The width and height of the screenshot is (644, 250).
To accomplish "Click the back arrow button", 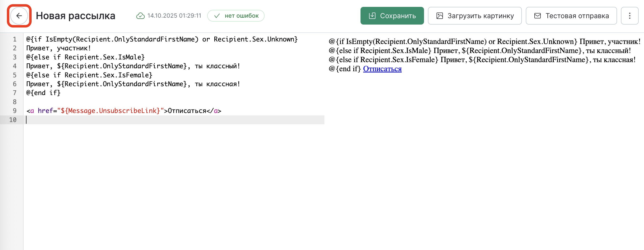I will 19,16.
